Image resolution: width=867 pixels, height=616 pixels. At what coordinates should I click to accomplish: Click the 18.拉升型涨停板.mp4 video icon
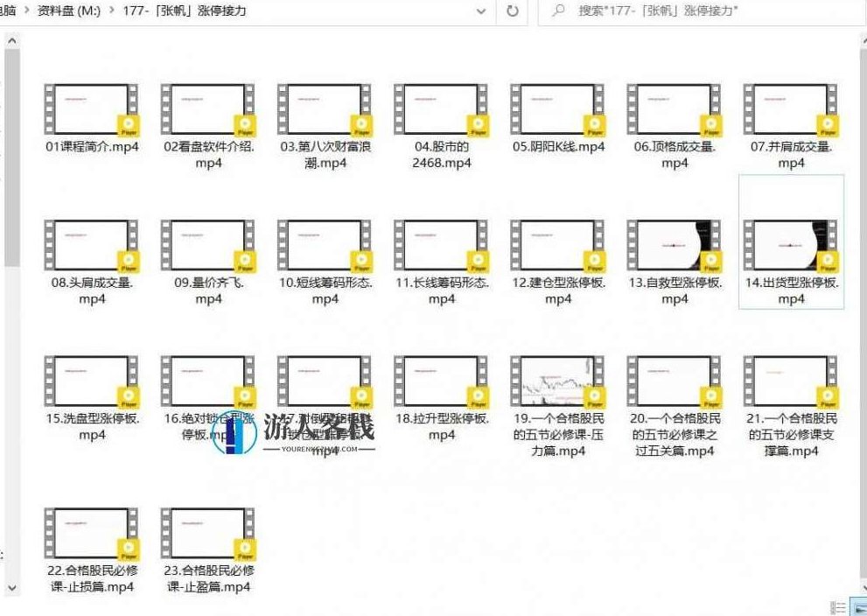click(x=441, y=381)
